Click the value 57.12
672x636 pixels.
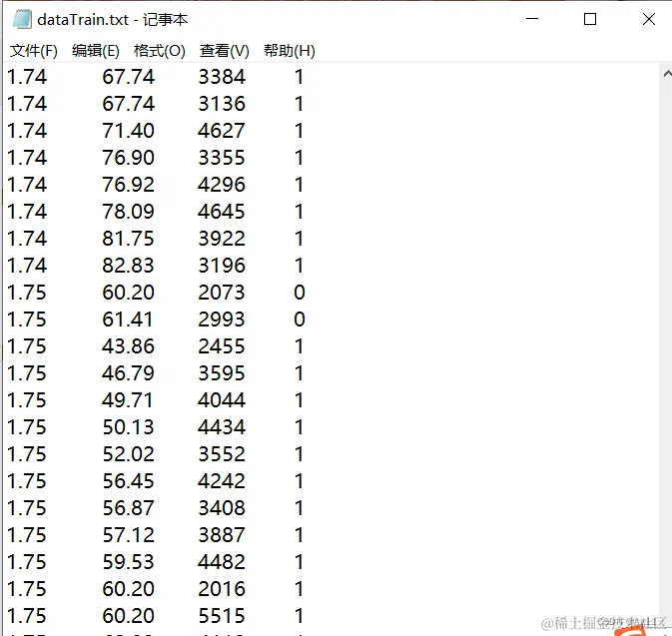coord(128,535)
